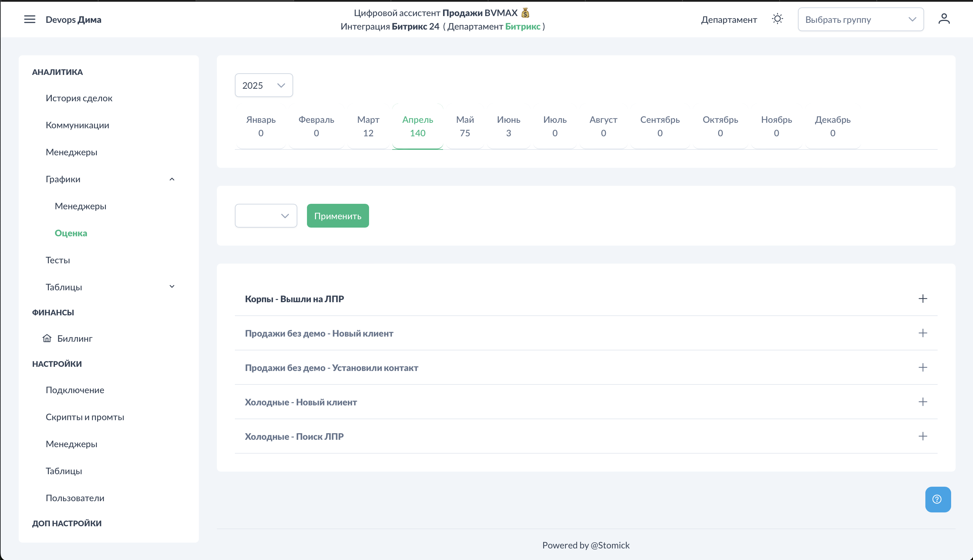Open Биллинг with house icon
Image resolution: width=973 pixels, height=560 pixels.
(x=74, y=339)
